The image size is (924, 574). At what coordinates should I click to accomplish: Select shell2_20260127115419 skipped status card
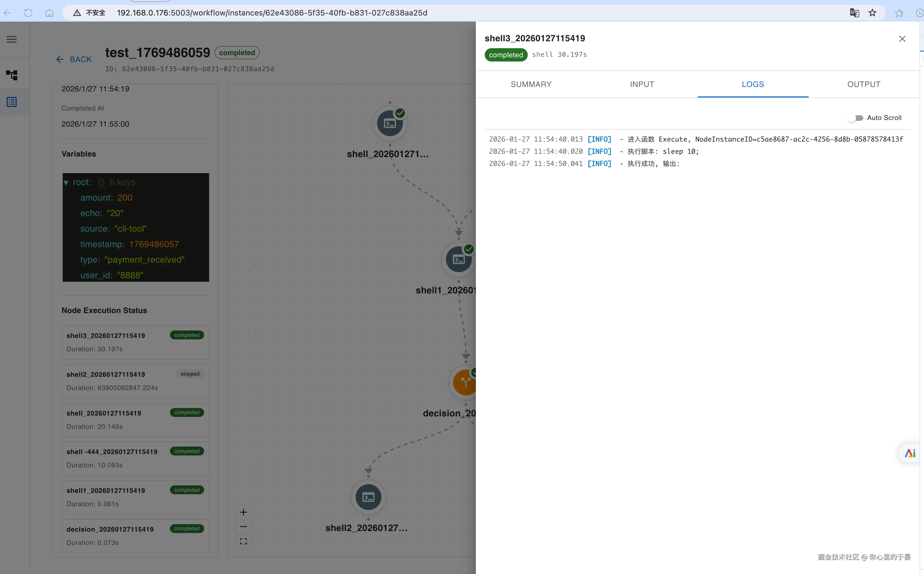(x=135, y=381)
